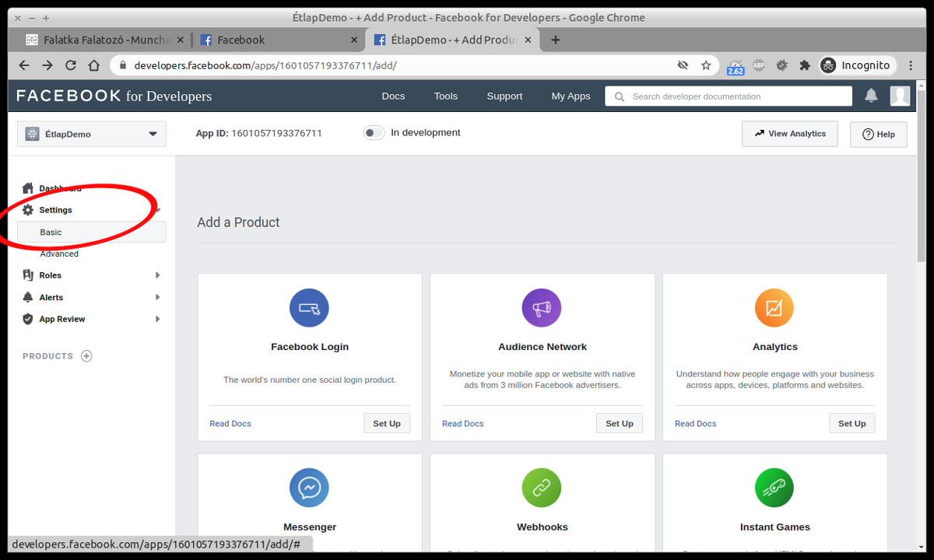Select Advanced under Settings
The image size is (934, 560).
59,254
